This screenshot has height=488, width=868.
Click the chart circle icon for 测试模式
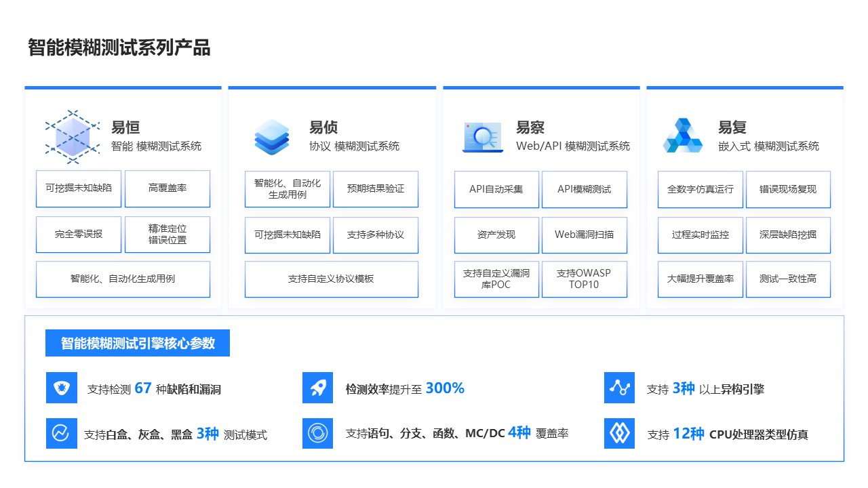pos(62,433)
